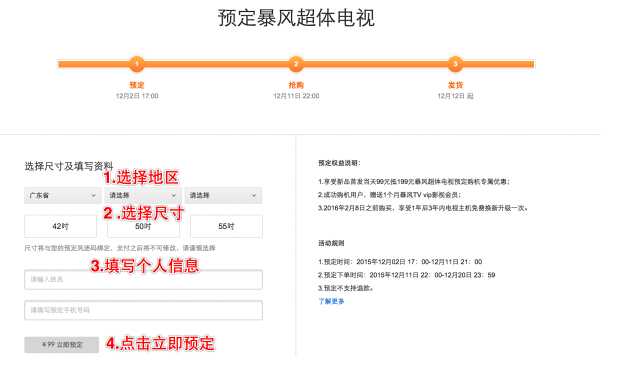Click rule 1 预定时间 line
The height and width of the screenshot is (381, 620).
(x=400, y=262)
